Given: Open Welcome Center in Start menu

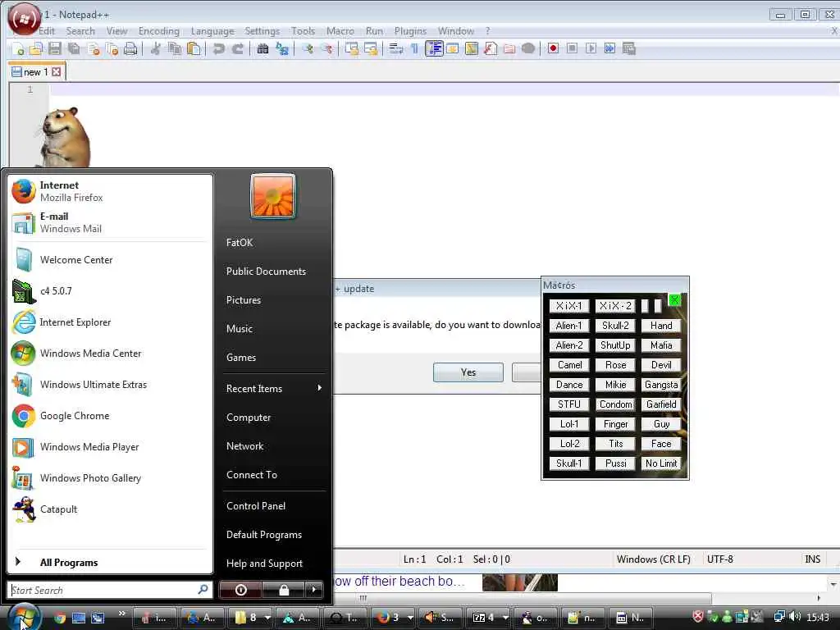Looking at the screenshot, I should click(x=110, y=260).
